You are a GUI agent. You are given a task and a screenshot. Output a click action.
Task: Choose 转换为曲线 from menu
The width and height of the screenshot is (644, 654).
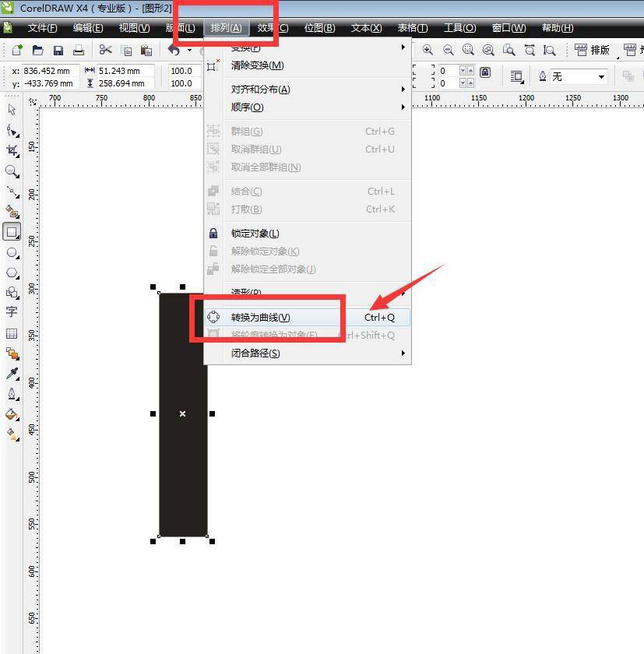[261, 318]
